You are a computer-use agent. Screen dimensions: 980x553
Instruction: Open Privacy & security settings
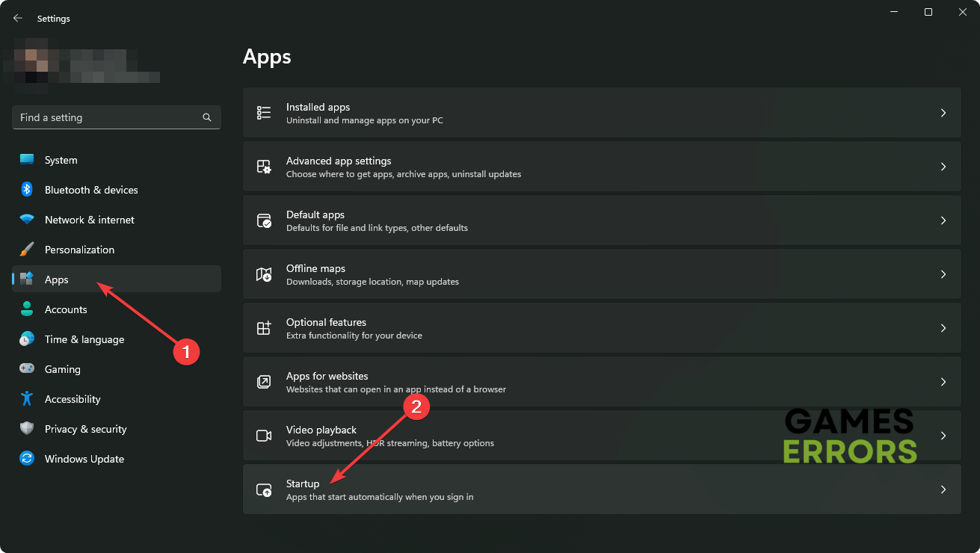pyautogui.click(x=85, y=429)
